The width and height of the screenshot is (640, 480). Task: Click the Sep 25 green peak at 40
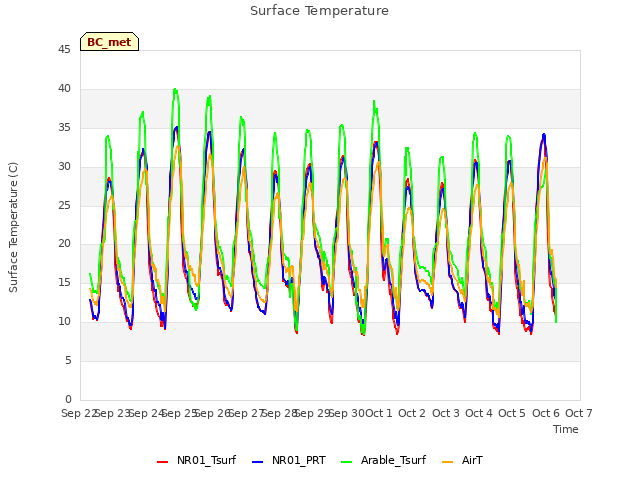click(175, 89)
